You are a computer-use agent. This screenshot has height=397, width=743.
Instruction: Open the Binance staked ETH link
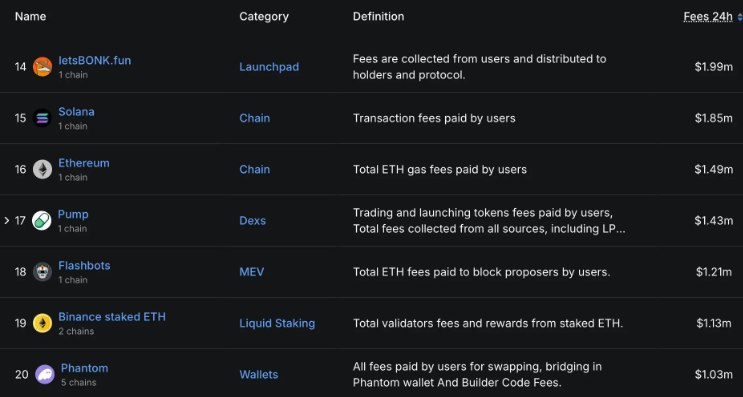(112, 316)
